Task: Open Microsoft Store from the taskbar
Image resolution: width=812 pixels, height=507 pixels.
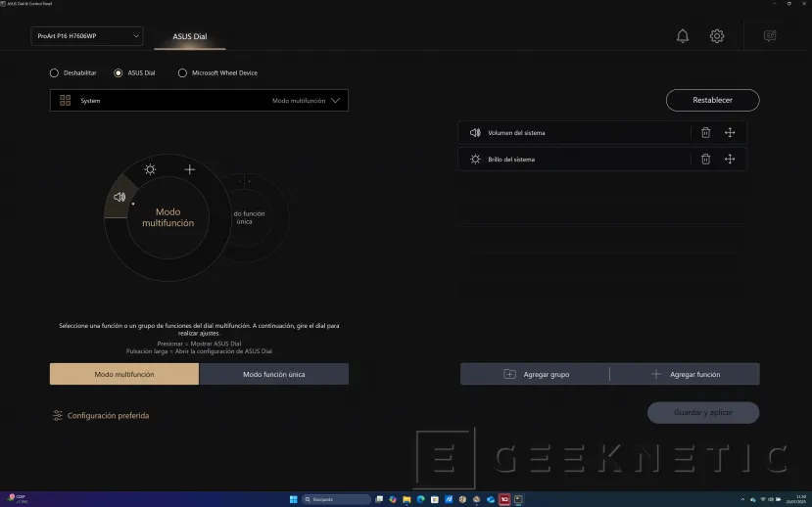Action: click(x=435, y=499)
